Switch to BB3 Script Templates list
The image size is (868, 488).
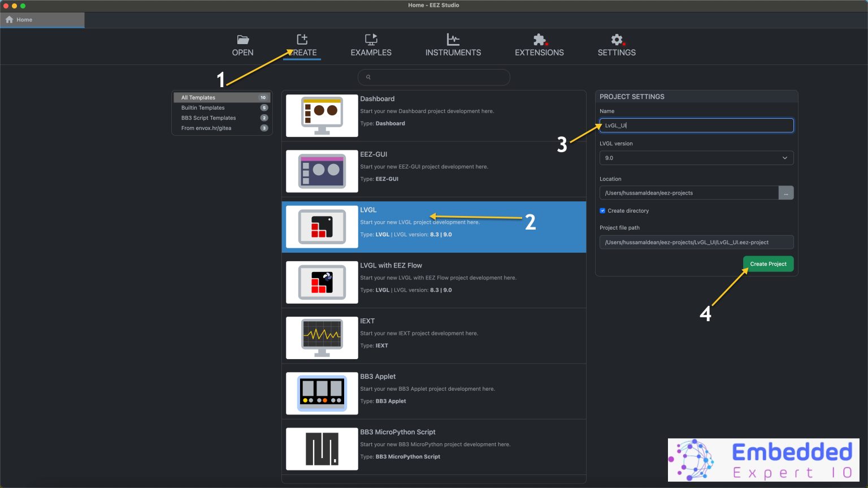208,118
